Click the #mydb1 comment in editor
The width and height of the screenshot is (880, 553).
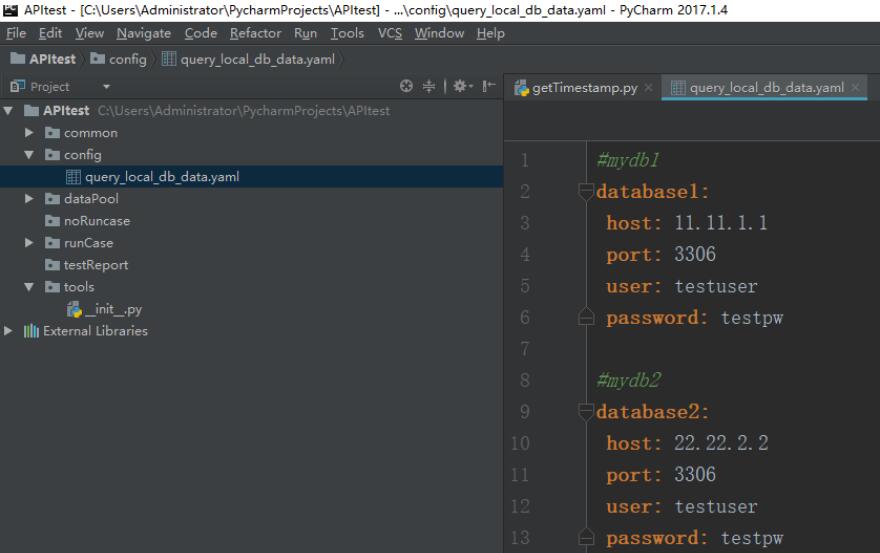[628, 161]
